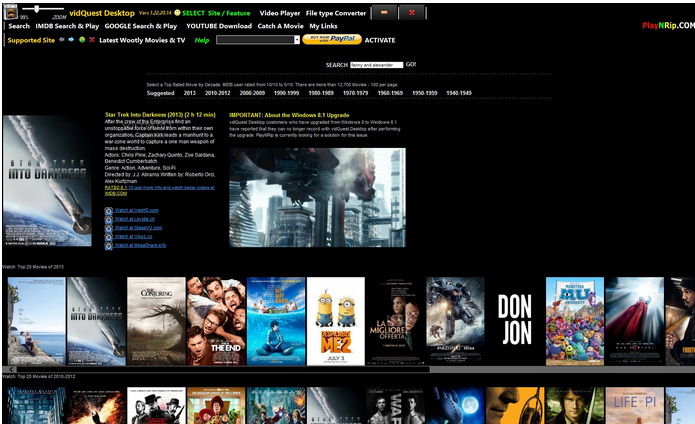Open the Before Midnight poster in 2013 row

coord(36,321)
